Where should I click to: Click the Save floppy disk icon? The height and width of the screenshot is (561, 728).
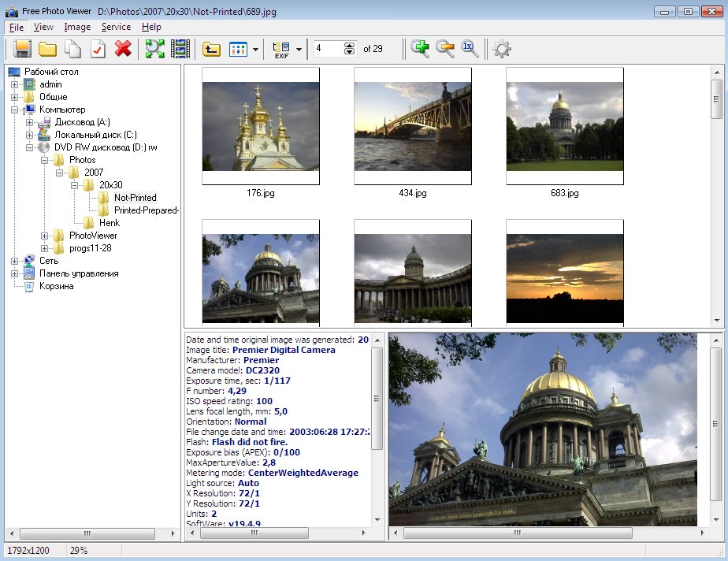click(23, 49)
